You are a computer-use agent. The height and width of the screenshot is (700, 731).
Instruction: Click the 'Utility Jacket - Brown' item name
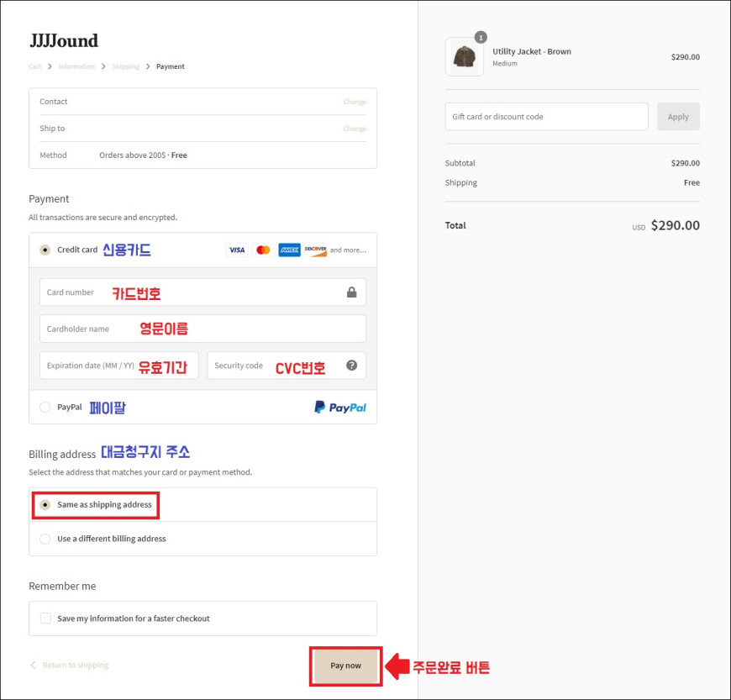point(532,51)
